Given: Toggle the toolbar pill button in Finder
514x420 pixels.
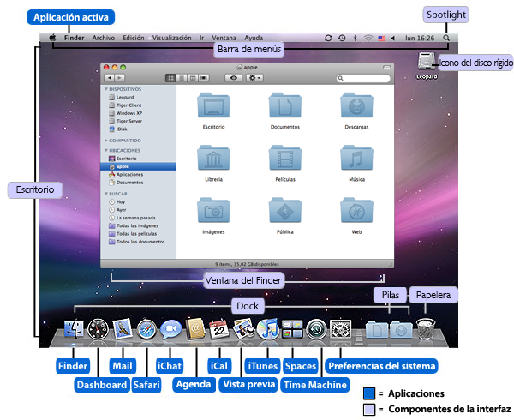Looking at the screenshot, I should (x=387, y=68).
